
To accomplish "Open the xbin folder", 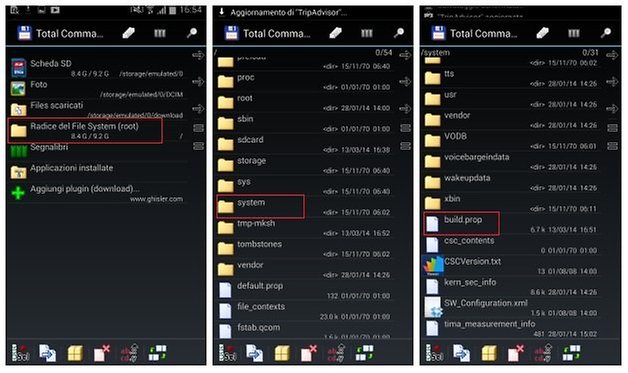I will (x=511, y=203).
